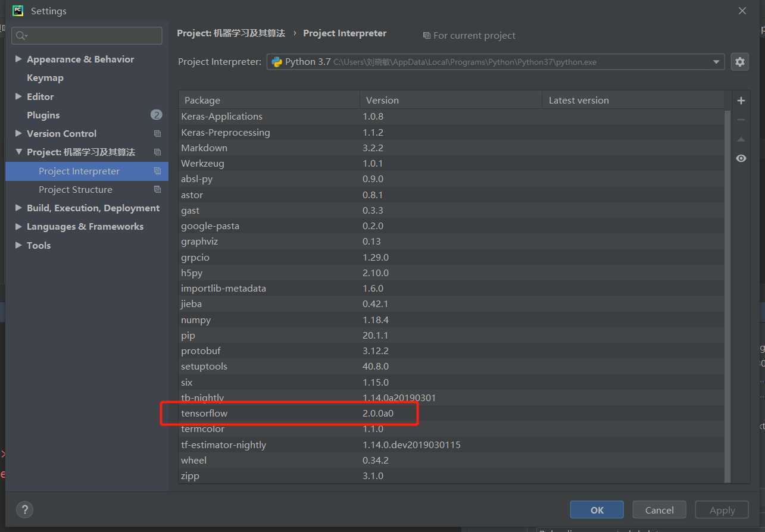
Task: Select the importlib-metadata package row
Action: (x=451, y=288)
